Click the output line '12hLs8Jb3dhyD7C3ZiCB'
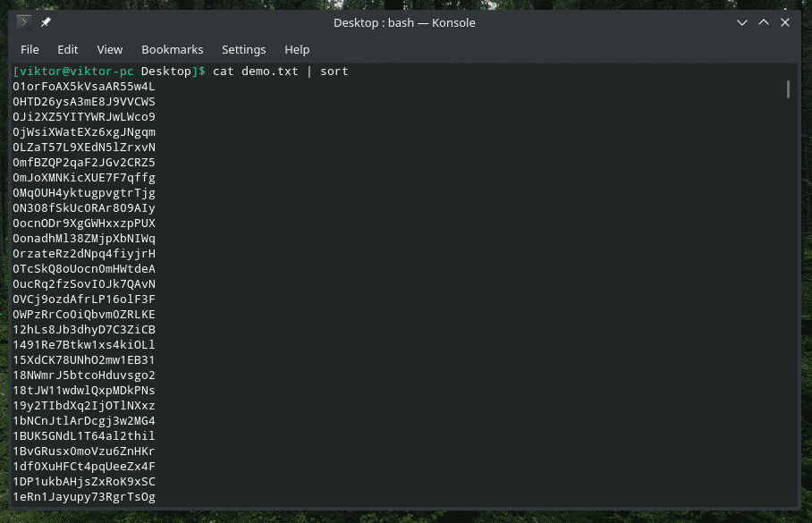 coord(84,330)
